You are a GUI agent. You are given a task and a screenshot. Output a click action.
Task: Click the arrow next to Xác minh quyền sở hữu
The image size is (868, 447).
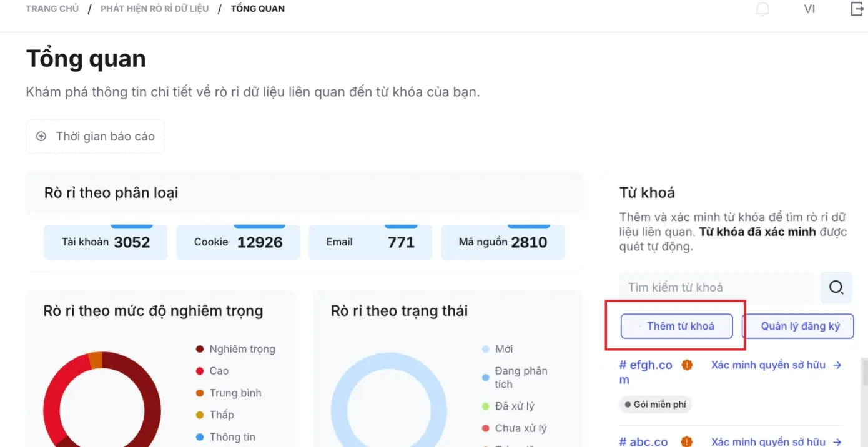coord(837,365)
